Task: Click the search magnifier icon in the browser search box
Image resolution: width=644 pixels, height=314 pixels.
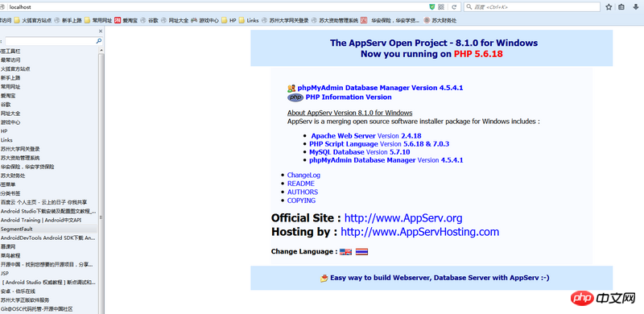Action: point(469,7)
